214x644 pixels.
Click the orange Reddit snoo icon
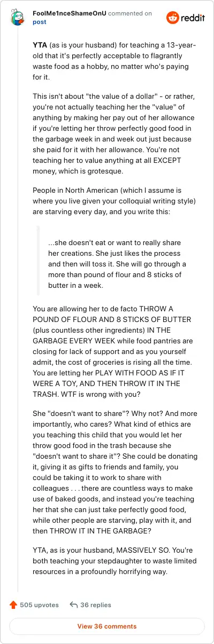173,18
